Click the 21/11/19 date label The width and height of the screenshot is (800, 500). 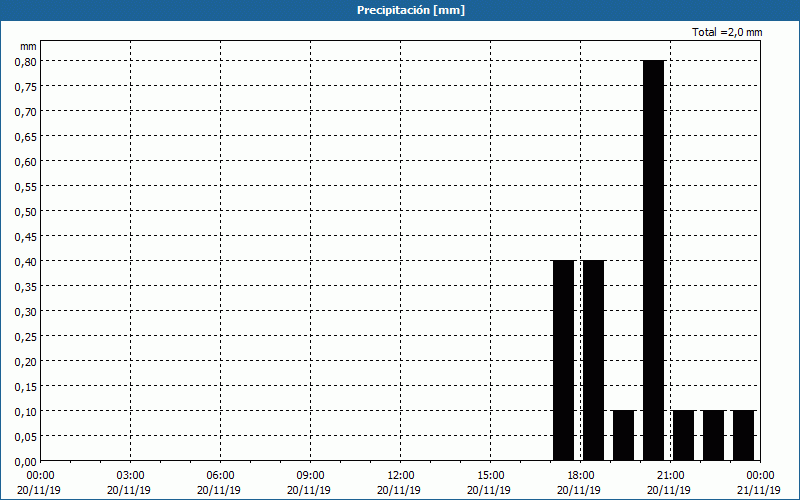point(759,490)
